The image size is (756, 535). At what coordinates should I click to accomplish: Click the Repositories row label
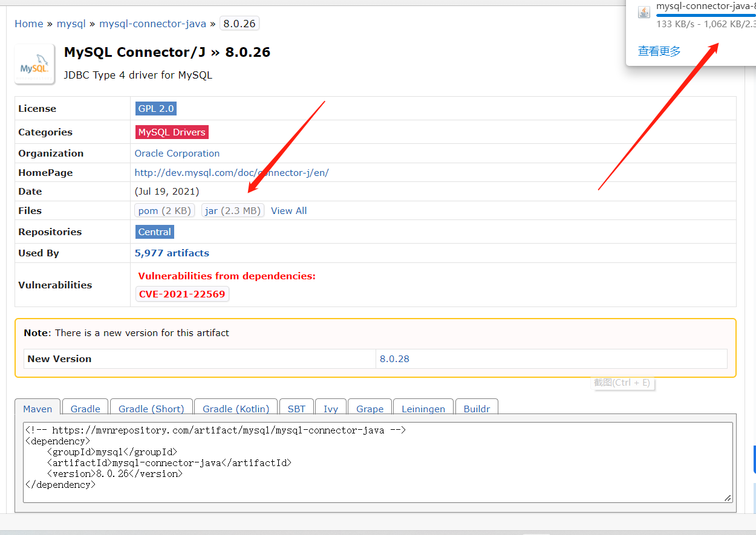[x=50, y=232]
